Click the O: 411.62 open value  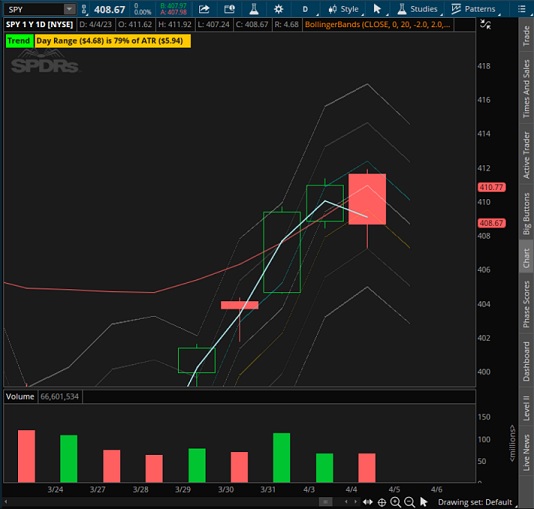(135, 25)
